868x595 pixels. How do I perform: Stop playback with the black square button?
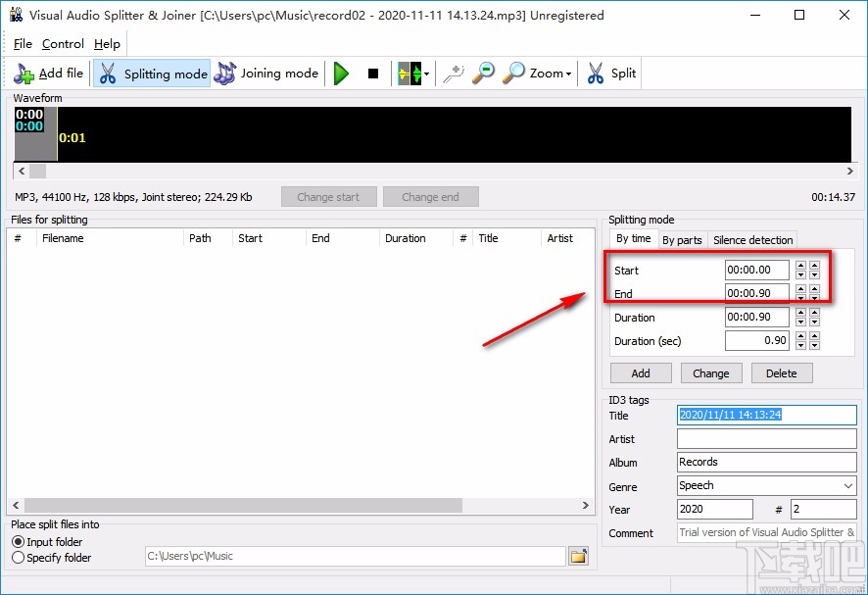click(373, 74)
